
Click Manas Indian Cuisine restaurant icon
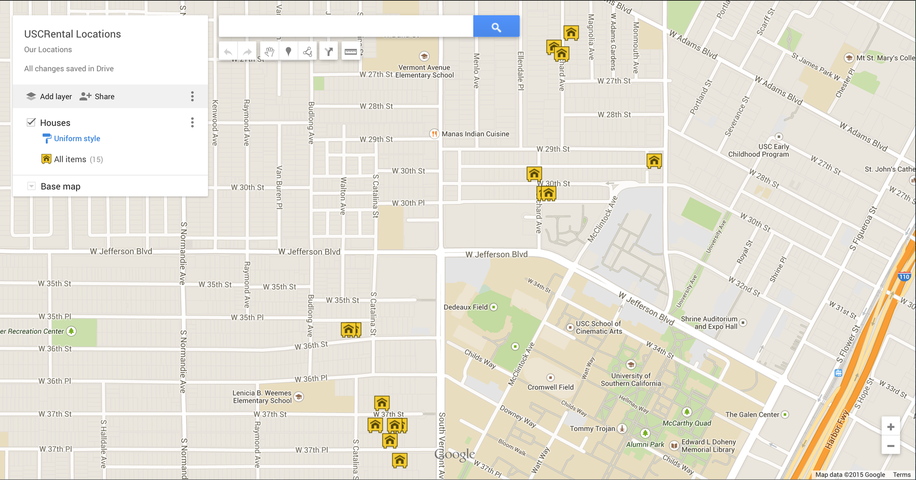(434, 134)
